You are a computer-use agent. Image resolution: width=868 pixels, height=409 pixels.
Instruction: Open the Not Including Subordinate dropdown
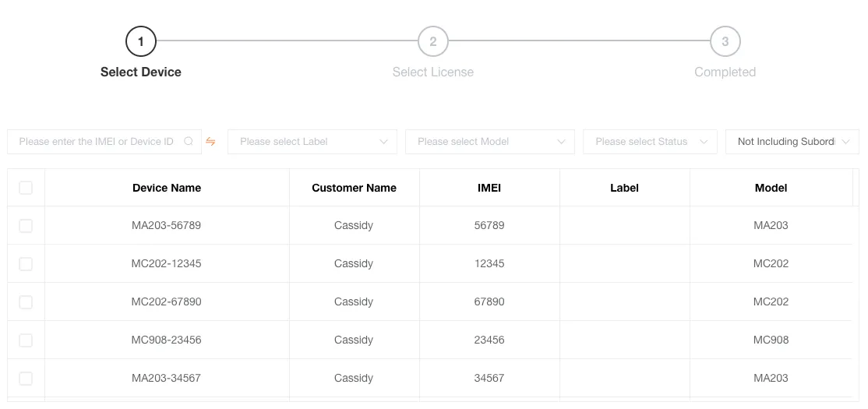(x=792, y=142)
